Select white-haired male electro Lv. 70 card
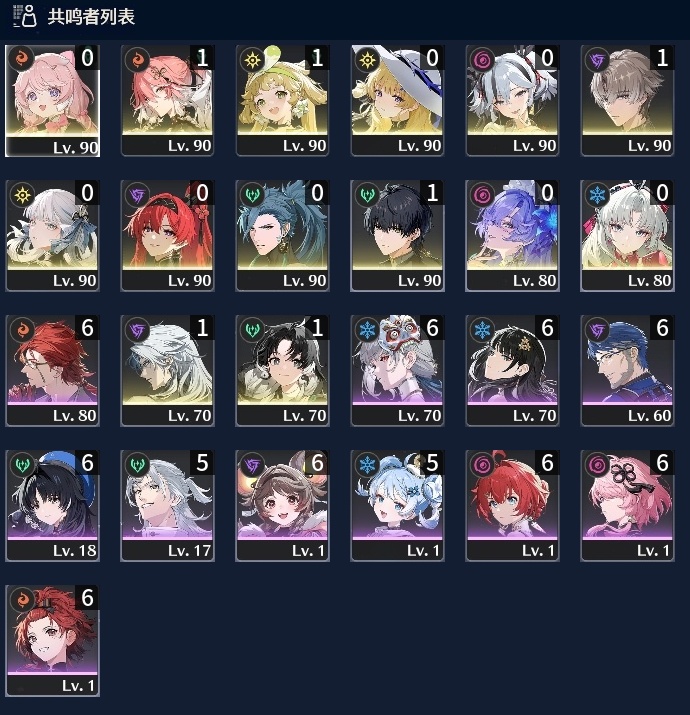Image resolution: width=690 pixels, height=715 pixels. 167,370
